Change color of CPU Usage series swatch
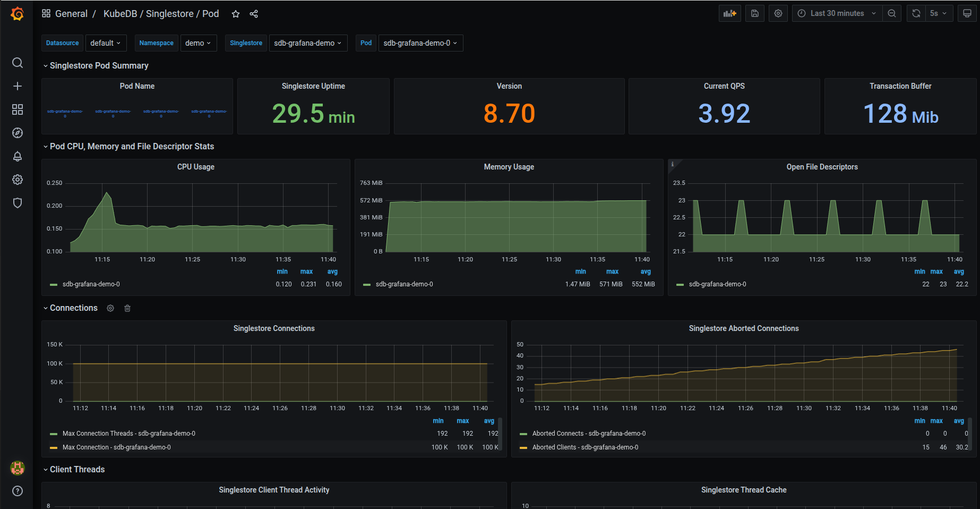The image size is (980, 509). point(54,285)
